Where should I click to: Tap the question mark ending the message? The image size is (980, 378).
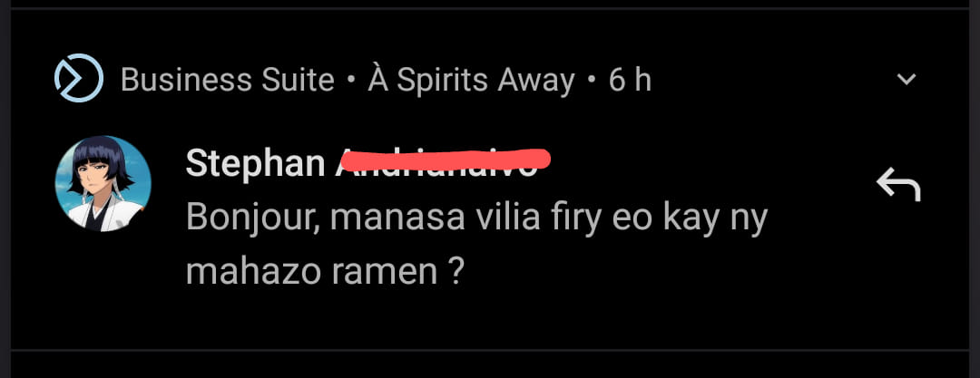click(x=456, y=273)
